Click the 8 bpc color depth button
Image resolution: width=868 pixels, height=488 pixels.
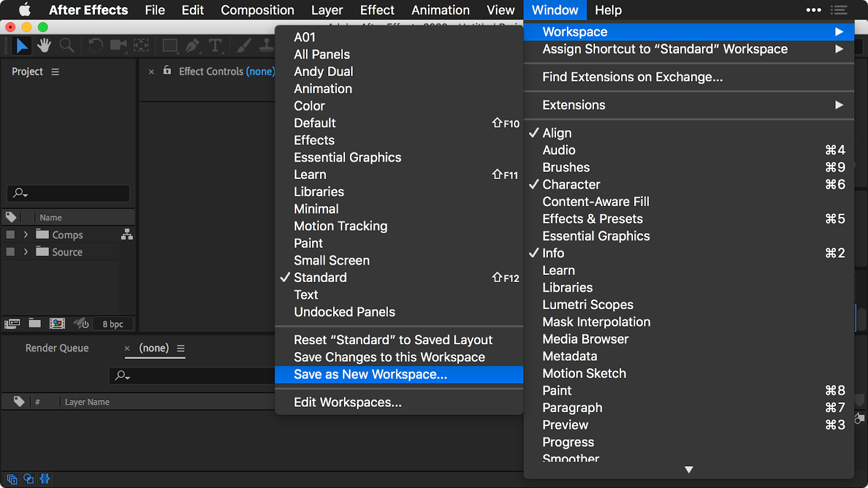pyautogui.click(x=113, y=324)
